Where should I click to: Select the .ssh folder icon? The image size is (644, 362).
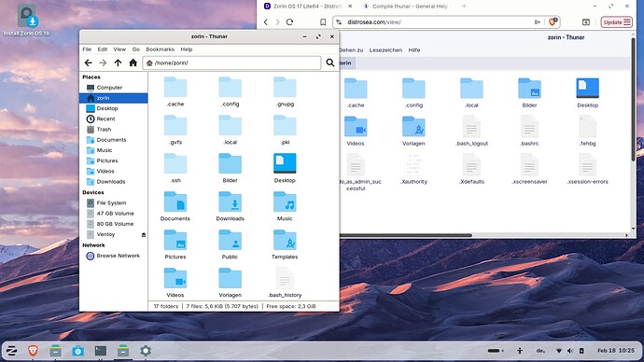coord(175,163)
